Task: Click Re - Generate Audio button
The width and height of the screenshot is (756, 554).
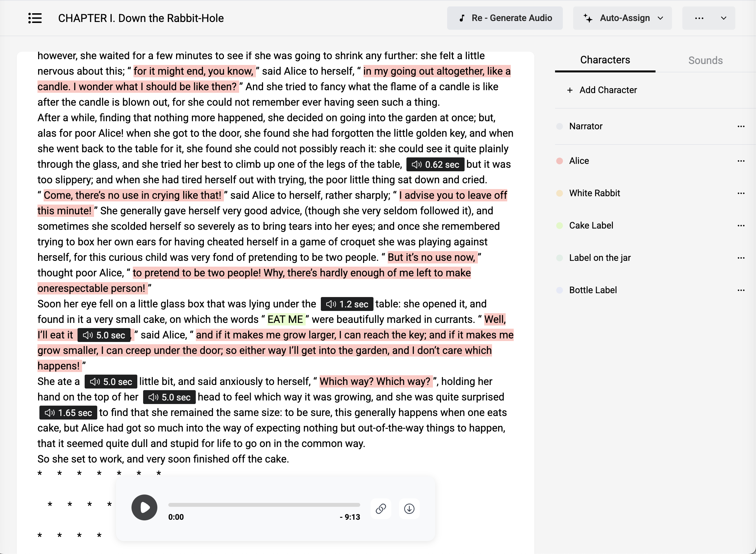Action: (x=505, y=18)
